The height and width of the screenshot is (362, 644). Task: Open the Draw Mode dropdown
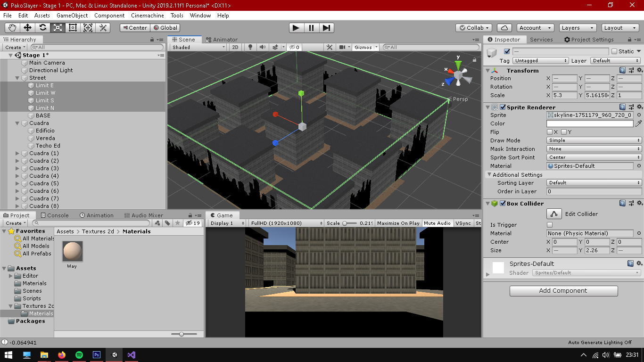click(x=594, y=140)
